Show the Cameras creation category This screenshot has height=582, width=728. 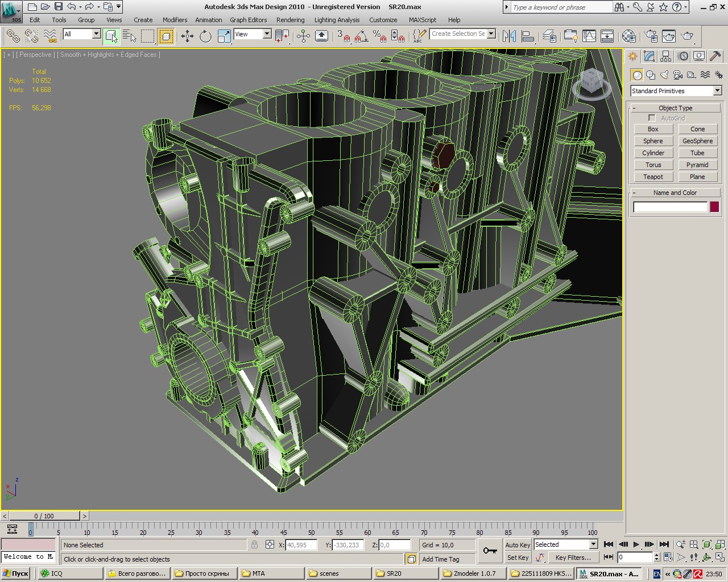pyautogui.click(x=678, y=75)
